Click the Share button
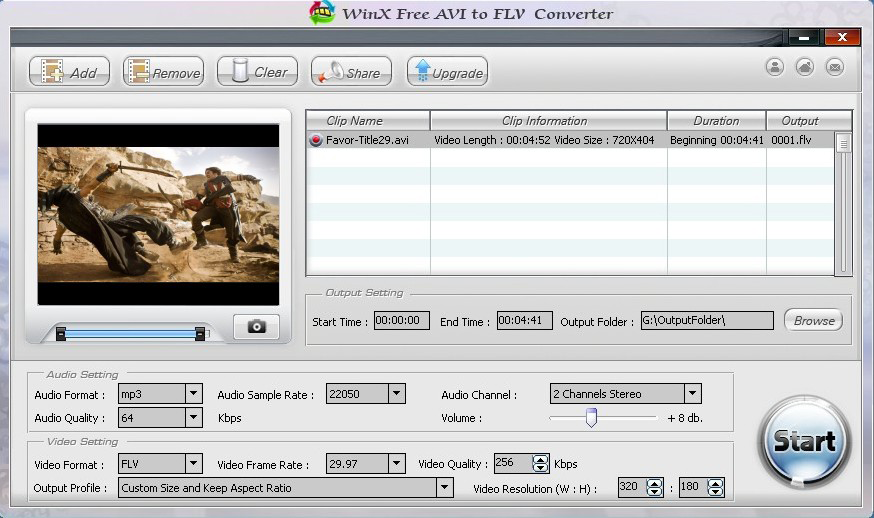 point(351,72)
